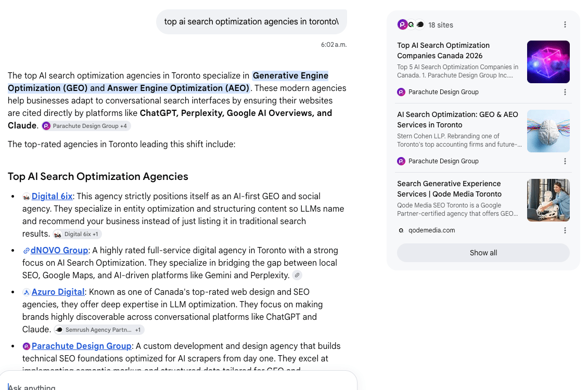
Task: Open the Digital 6ix link
Action: 52,197
